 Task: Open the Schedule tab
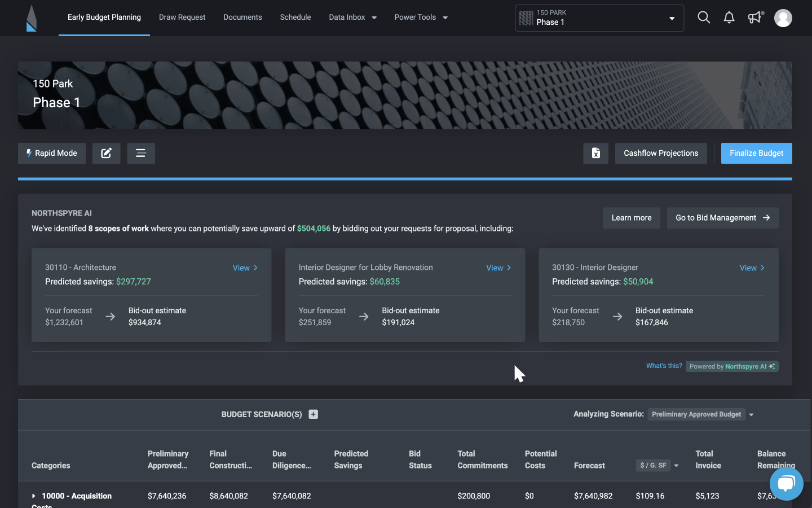pyautogui.click(x=295, y=17)
